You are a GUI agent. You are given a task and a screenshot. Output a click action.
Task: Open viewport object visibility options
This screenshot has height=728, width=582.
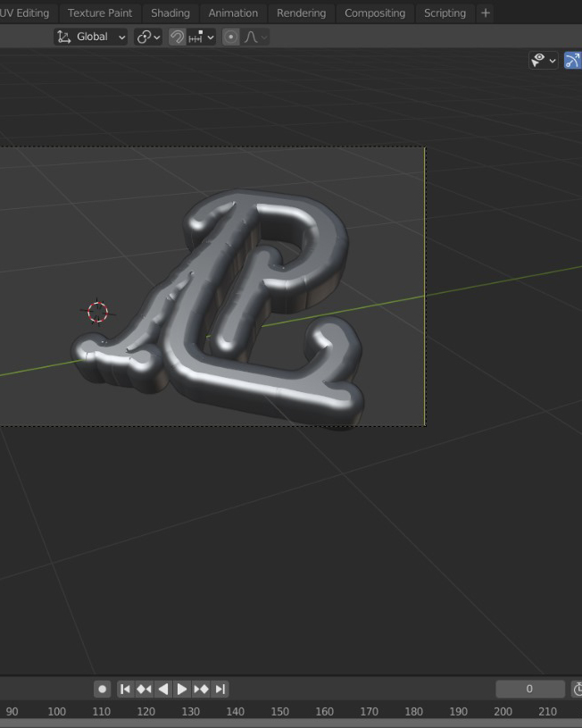543,60
